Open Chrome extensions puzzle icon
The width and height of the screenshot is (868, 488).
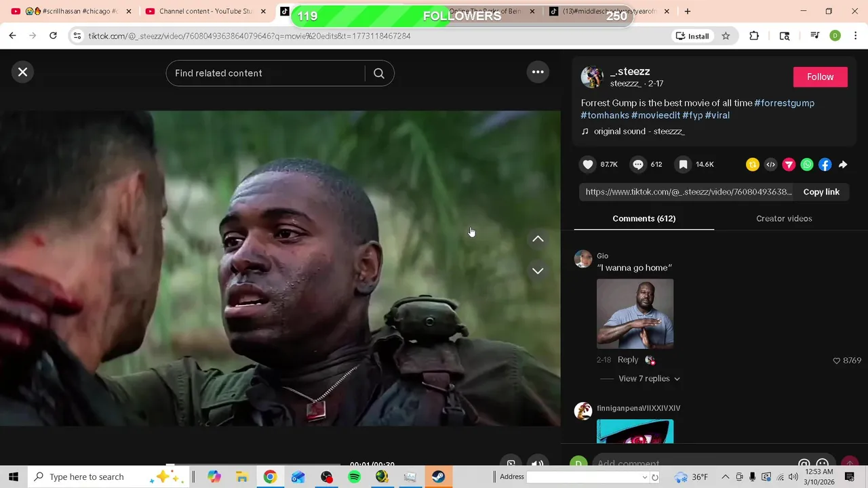754,36
